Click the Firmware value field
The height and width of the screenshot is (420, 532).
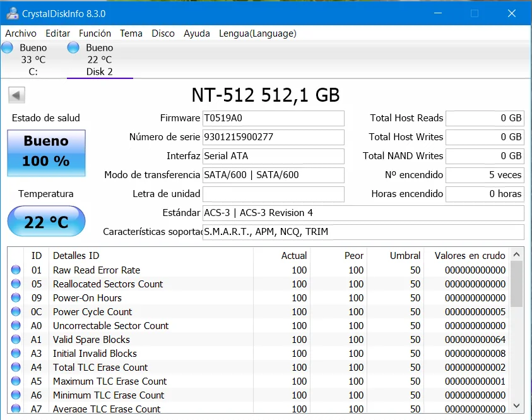273,118
